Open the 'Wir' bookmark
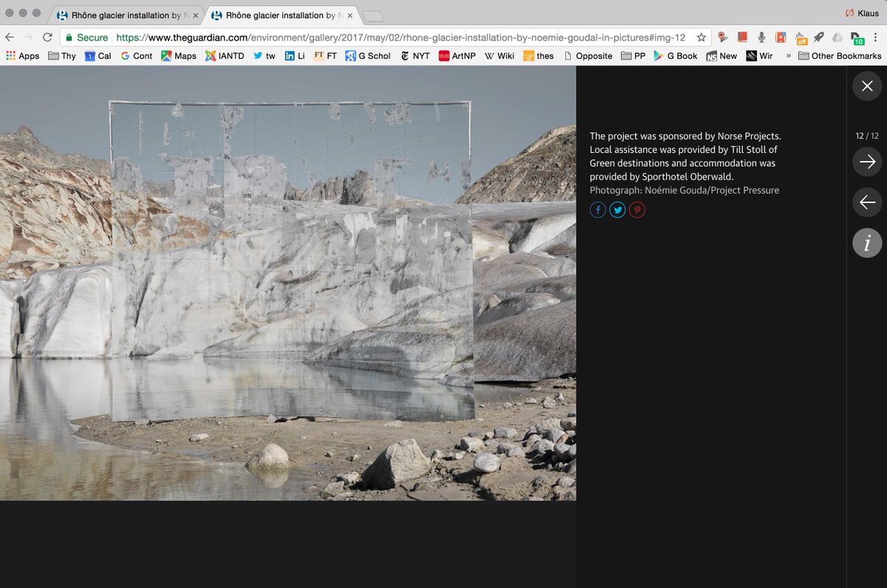Screen dimensions: 887x588 point(759,55)
